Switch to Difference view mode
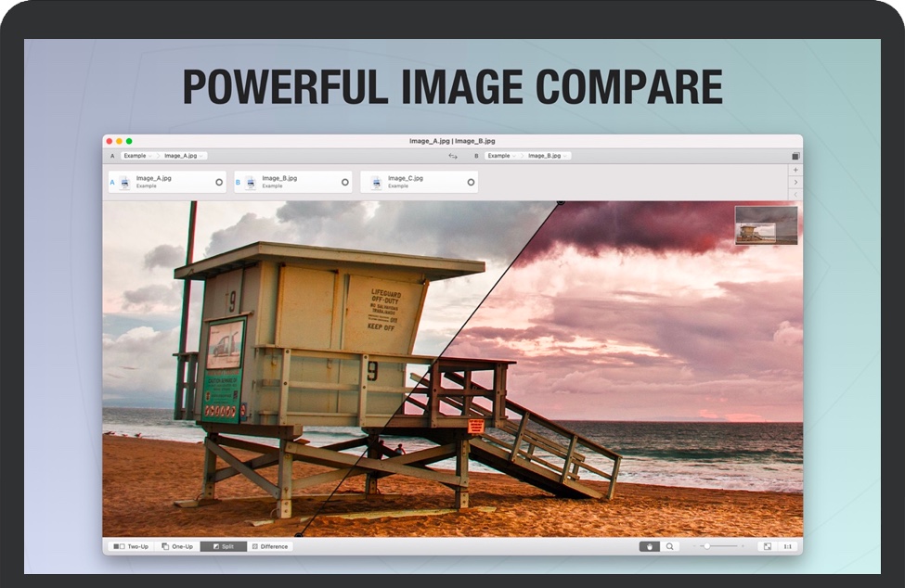This screenshot has height=588, width=905. pyautogui.click(x=269, y=546)
